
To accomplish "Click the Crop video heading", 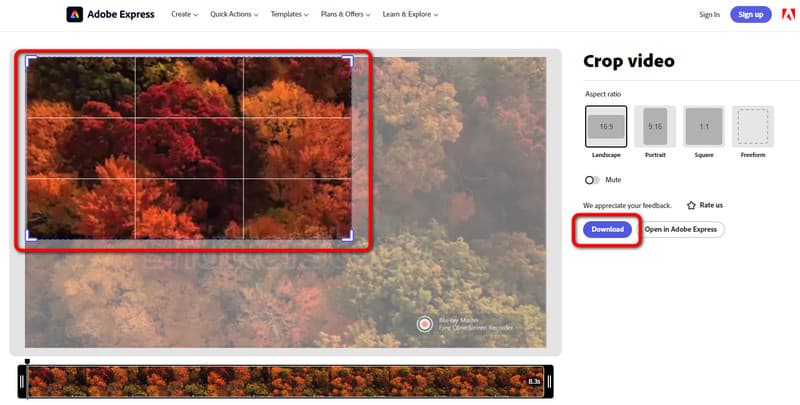I will coord(629,61).
